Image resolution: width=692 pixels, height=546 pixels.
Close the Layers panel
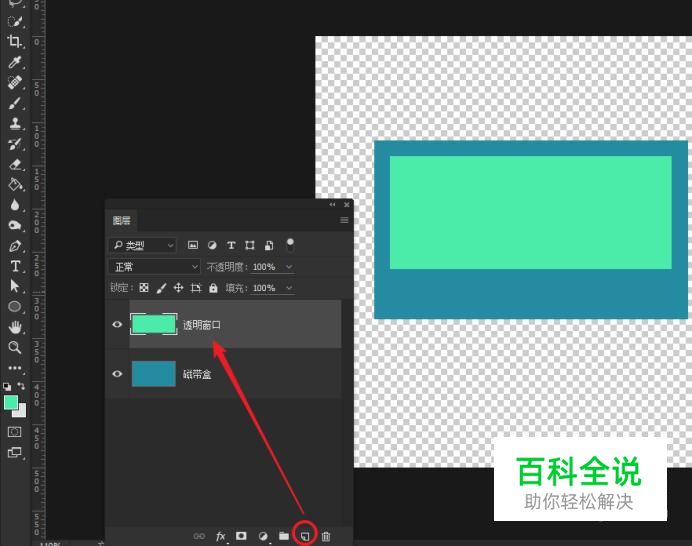(347, 204)
